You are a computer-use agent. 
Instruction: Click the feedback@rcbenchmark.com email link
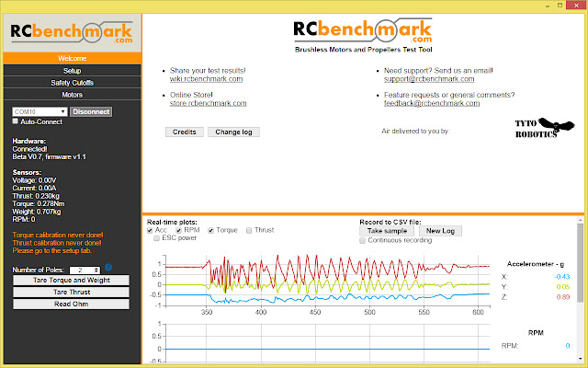point(432,103)
